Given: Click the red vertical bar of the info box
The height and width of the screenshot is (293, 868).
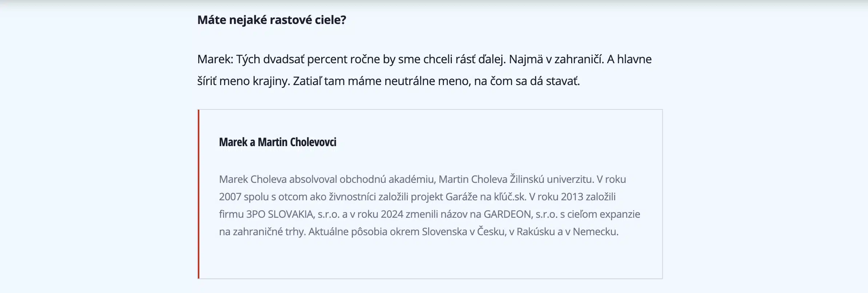Looking at the screenshot, I should click(199, 194).
